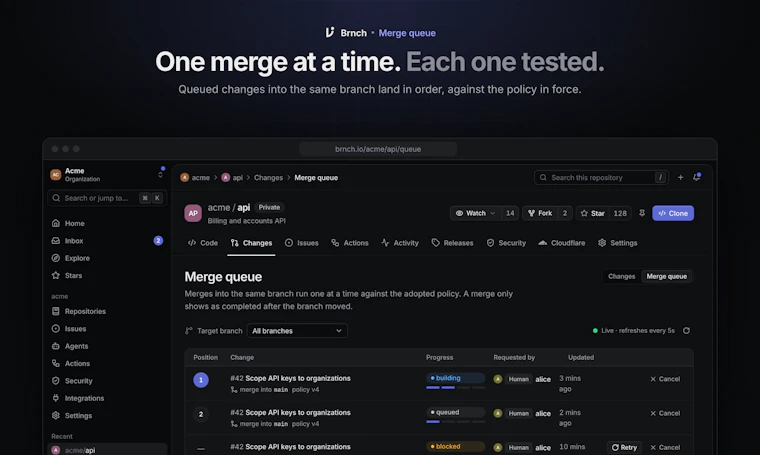Expand the Watch dropdown arrow
The image size is (760, 455).
point(492,213)
